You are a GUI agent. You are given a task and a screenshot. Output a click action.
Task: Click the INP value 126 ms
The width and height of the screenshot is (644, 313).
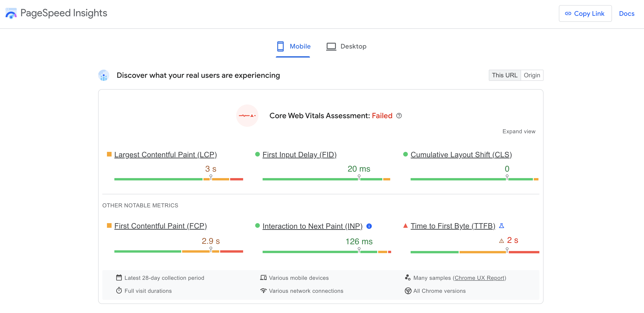coord(359,241)
